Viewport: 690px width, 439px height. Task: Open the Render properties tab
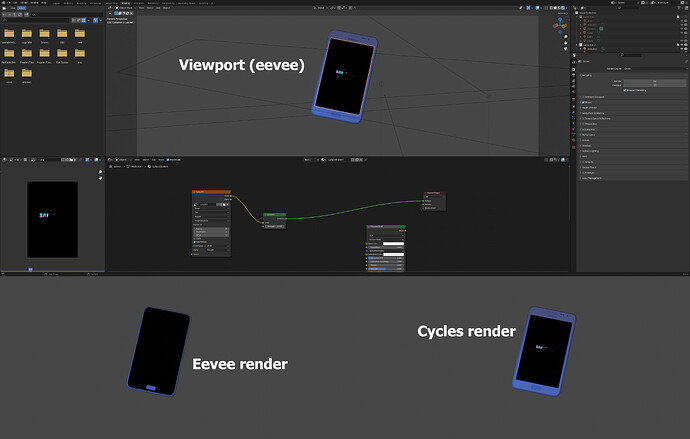pyautogui.click(x=573, y=70)
